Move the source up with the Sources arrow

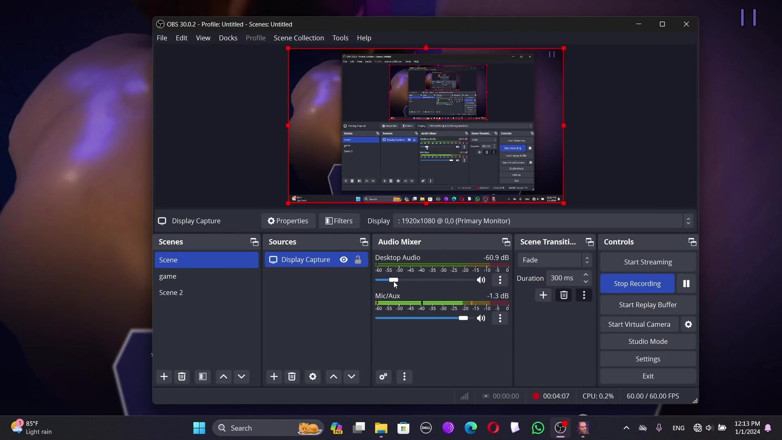(334, 377)
